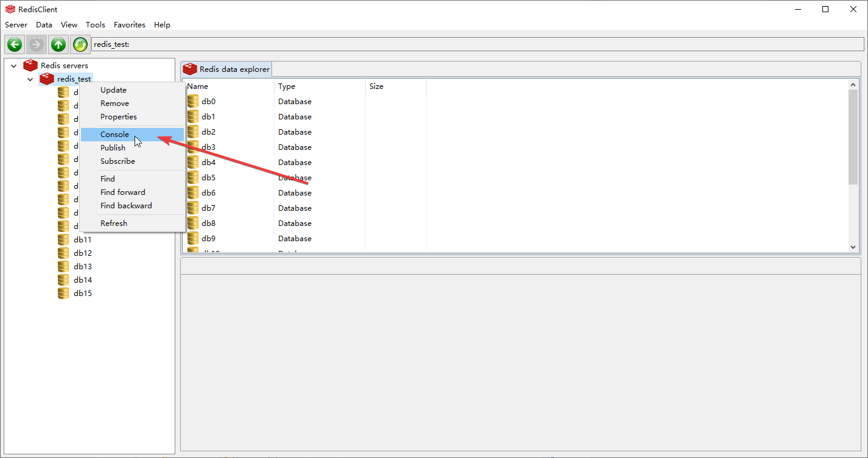This screenshot has width=868, height=458.
Task: Click the green refresh toolbar icon
Action: 80,44
